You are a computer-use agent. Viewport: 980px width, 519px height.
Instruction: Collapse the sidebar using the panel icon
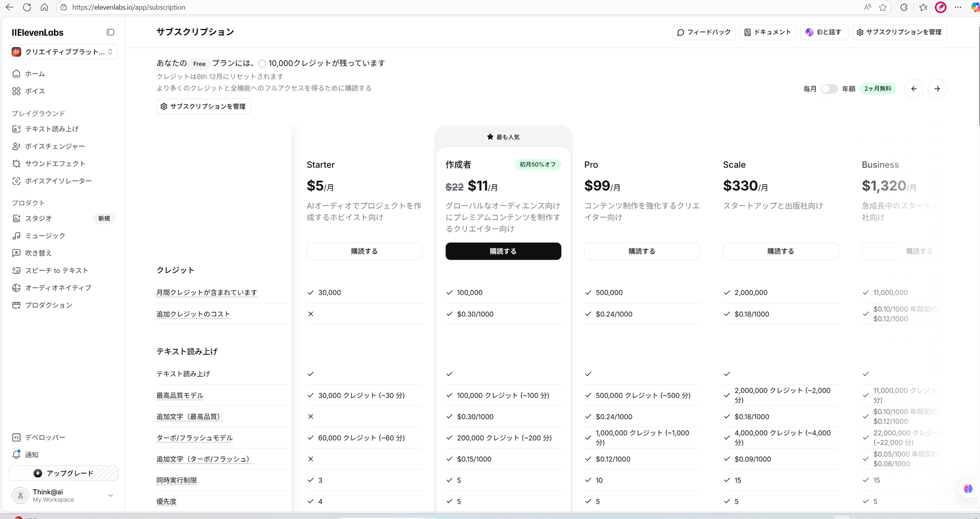(x=110, y=32)
